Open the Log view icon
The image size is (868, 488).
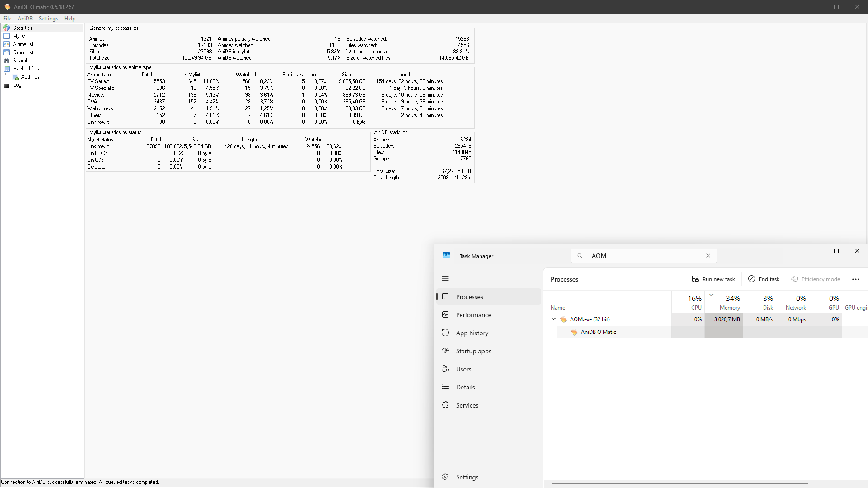pos(7,85)
